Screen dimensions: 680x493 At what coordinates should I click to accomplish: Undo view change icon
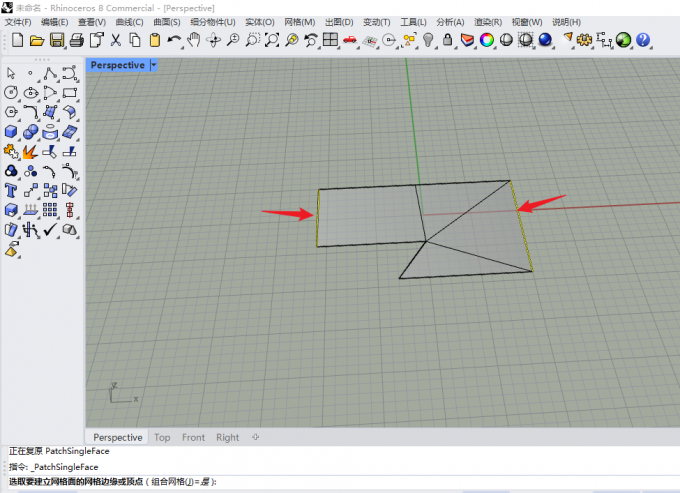311,40
